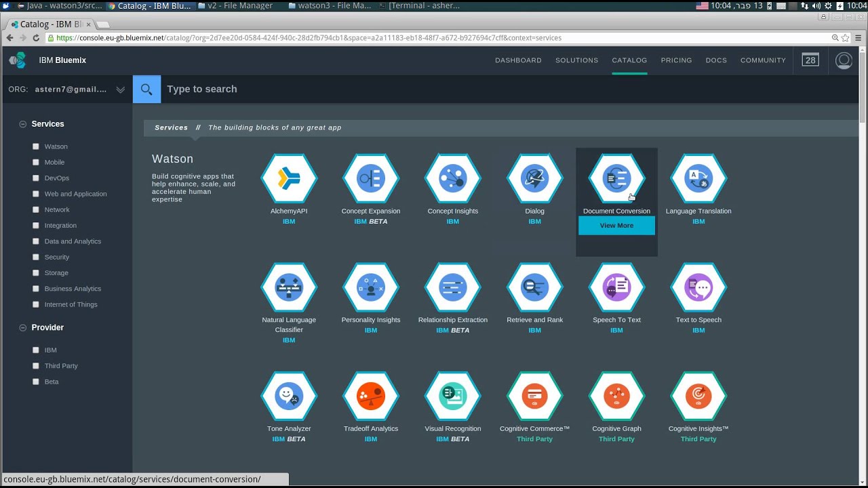Image resolution: width=868 pixels, height=488 pixels.
Task: Tick the Data and Analytics checkbox
Action: pos(36,241)
